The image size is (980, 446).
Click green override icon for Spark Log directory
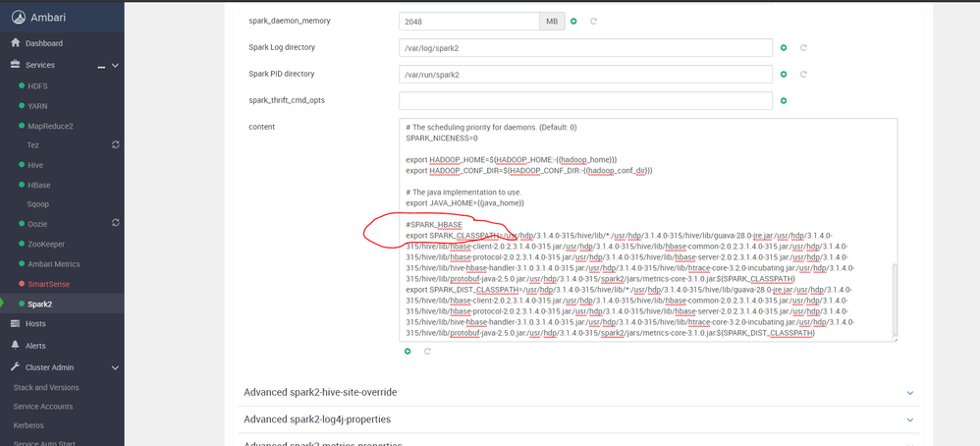784,47
